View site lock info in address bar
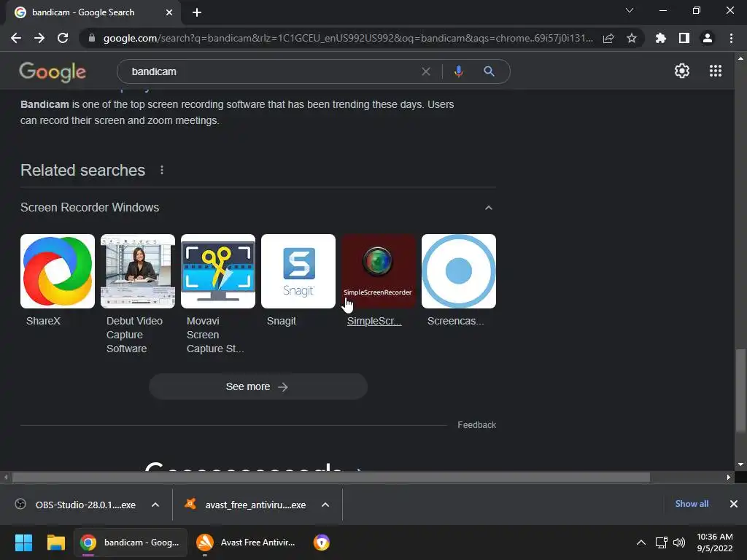This screenshot has width=747, height=560. 92,38
